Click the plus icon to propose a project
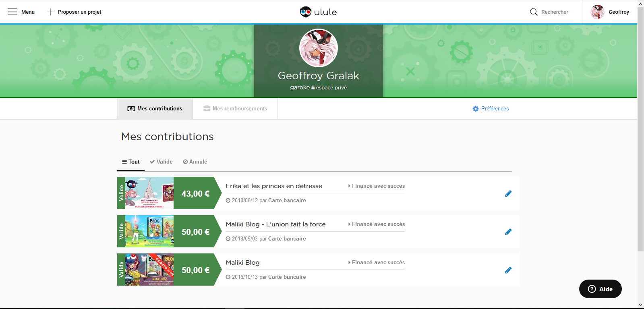644x309 pixels. tap(50, 12)
